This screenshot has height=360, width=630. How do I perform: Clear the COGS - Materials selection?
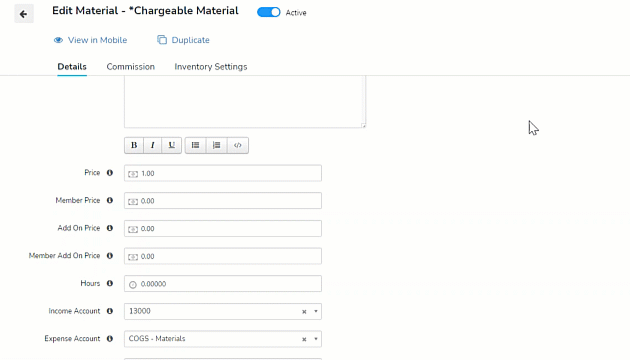pyautogui.click(x=304, y=339)
